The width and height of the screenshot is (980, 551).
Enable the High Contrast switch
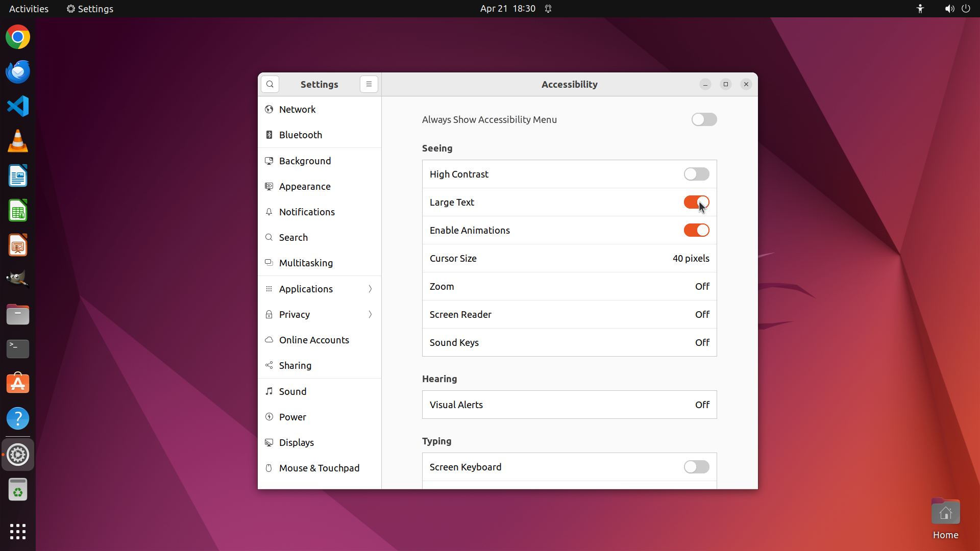click(696, 174)
